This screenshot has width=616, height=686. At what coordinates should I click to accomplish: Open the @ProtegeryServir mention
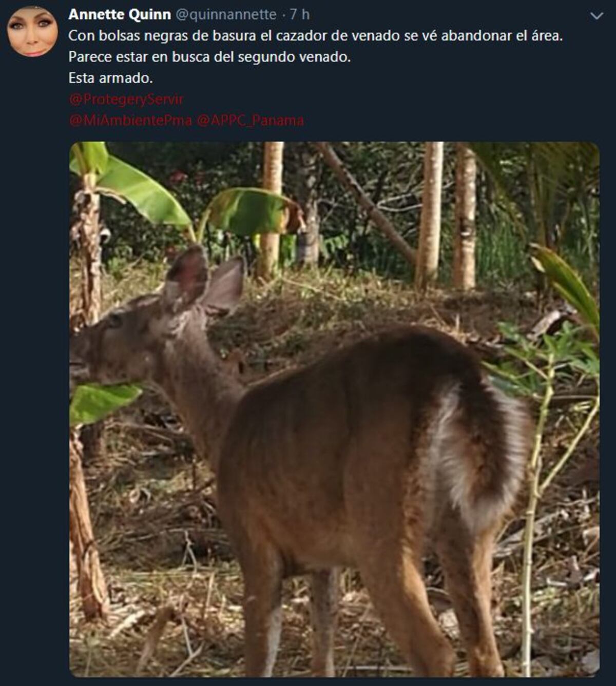tap(126, 99)
